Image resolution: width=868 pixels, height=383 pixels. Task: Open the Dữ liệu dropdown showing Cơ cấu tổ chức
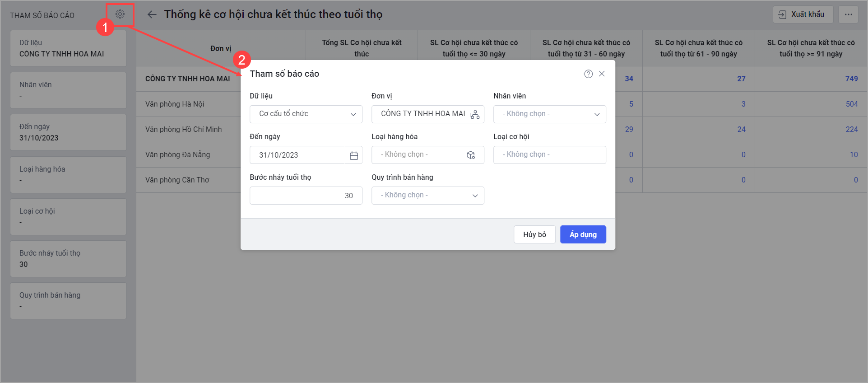[306, 114]
